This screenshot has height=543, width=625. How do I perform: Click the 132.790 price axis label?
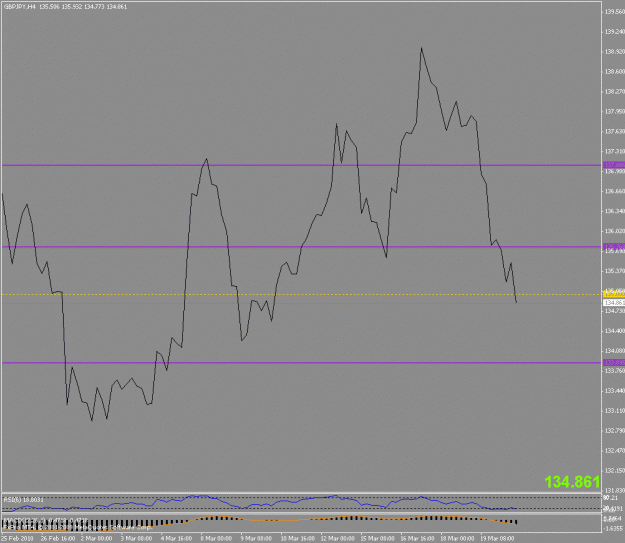(x=615, y=430)
